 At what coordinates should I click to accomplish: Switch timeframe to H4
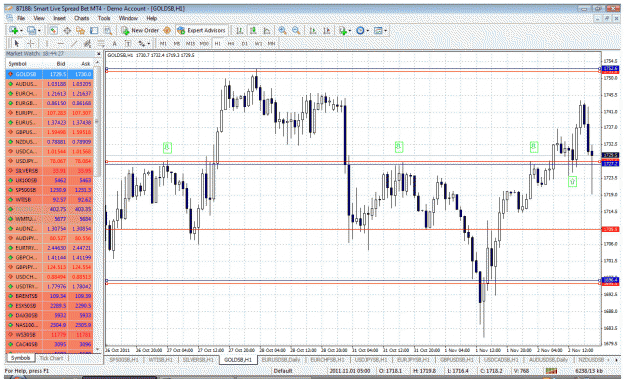[231, 43]
